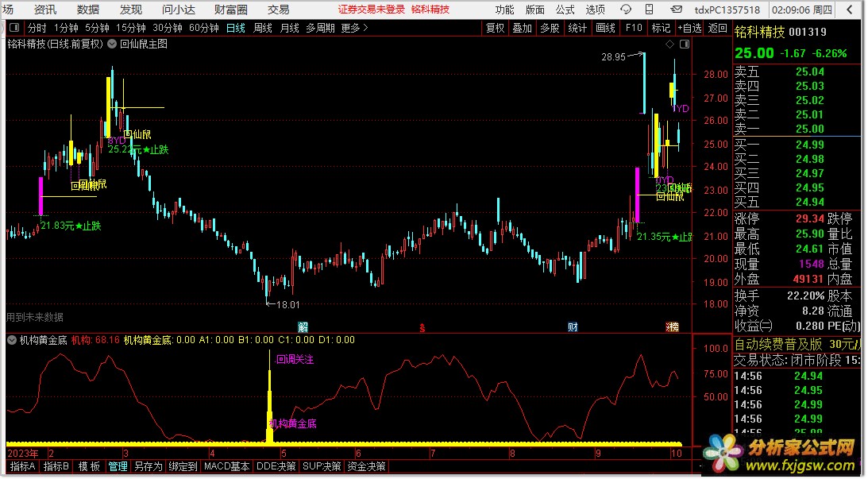
Task: Open the 选项 menu
Action: (x=595, y=10)
